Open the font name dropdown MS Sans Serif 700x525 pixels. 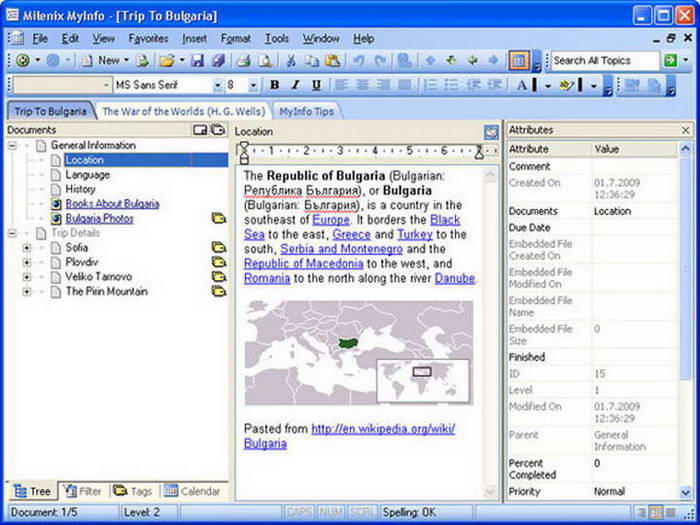click(x=217, y=85)
